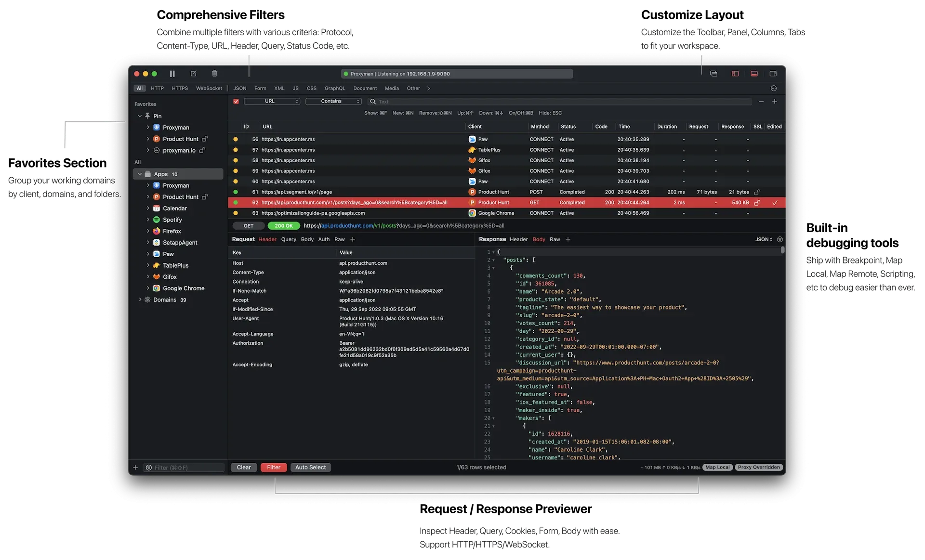Click the window layout icon in toolbar

(x=714, y=74)
